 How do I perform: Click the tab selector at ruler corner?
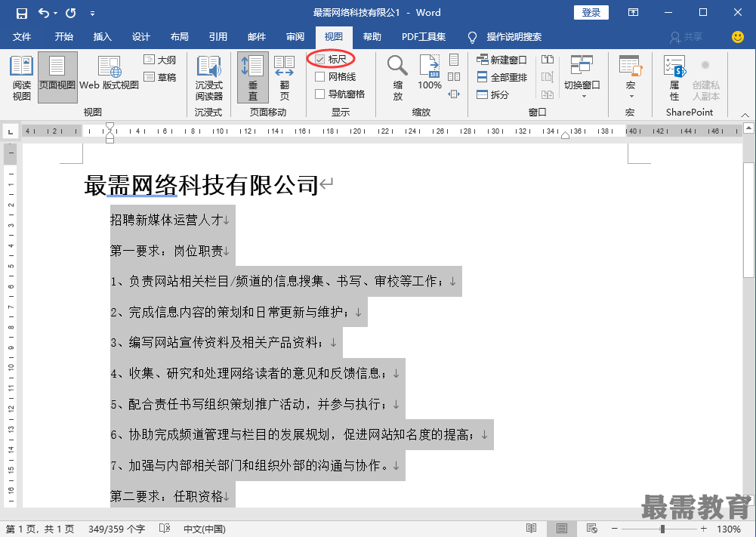10,131
